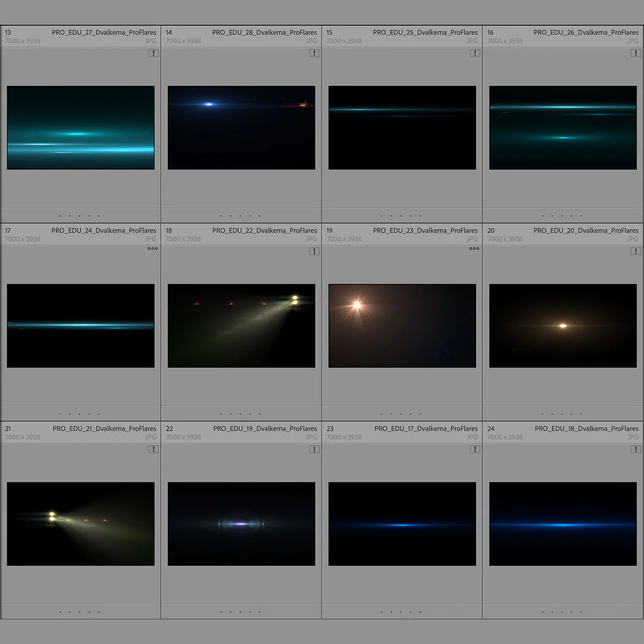The height and width of the screenshot is (644, 644).
Task: Click the metadata warning badge on PRO_EDU_20
Action: point(636,251)
